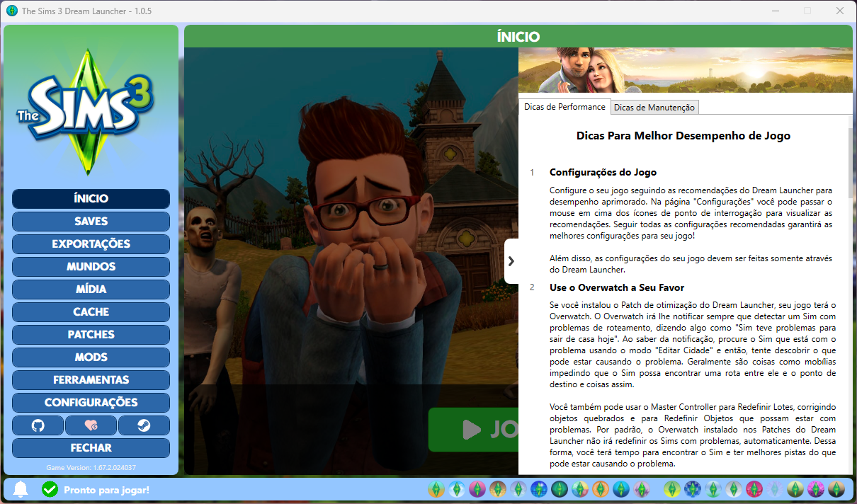Click the Town Life grey pack icon

tap(734, 489)
